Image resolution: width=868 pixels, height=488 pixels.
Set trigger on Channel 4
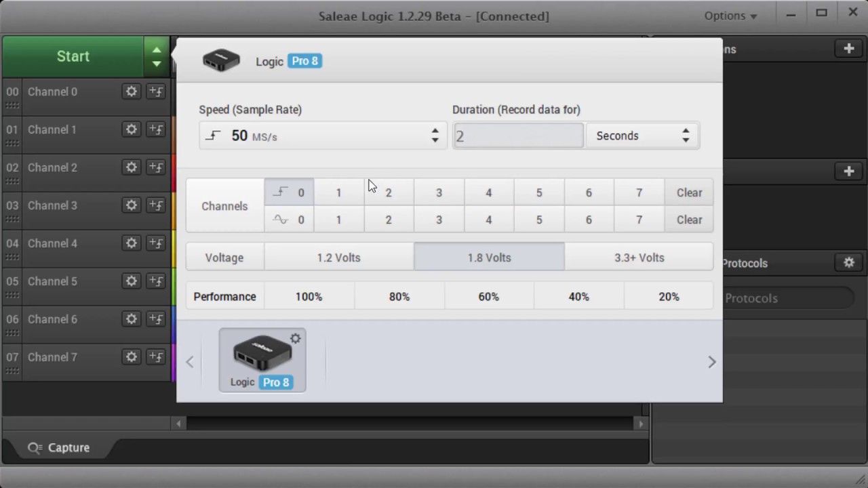coord(156,243)
